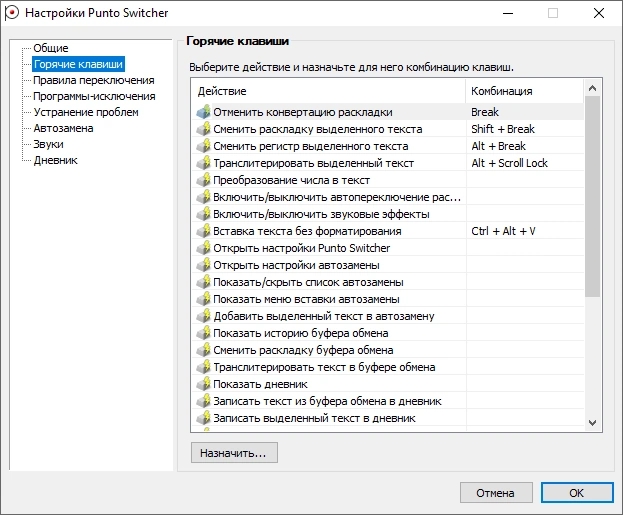
Task: Open the "Дневник" settings section
Action: pos(56,161)
